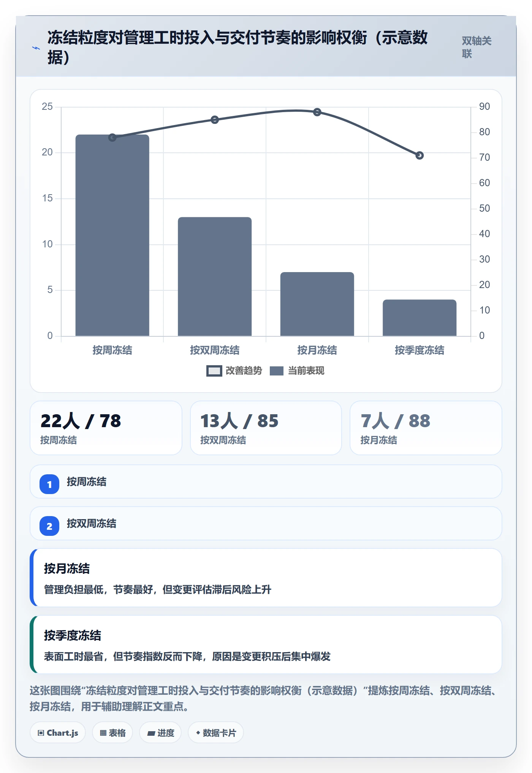Click the 双轴关联 badge in the header
This screenshot has width=532, height=773.
point(477,47)
